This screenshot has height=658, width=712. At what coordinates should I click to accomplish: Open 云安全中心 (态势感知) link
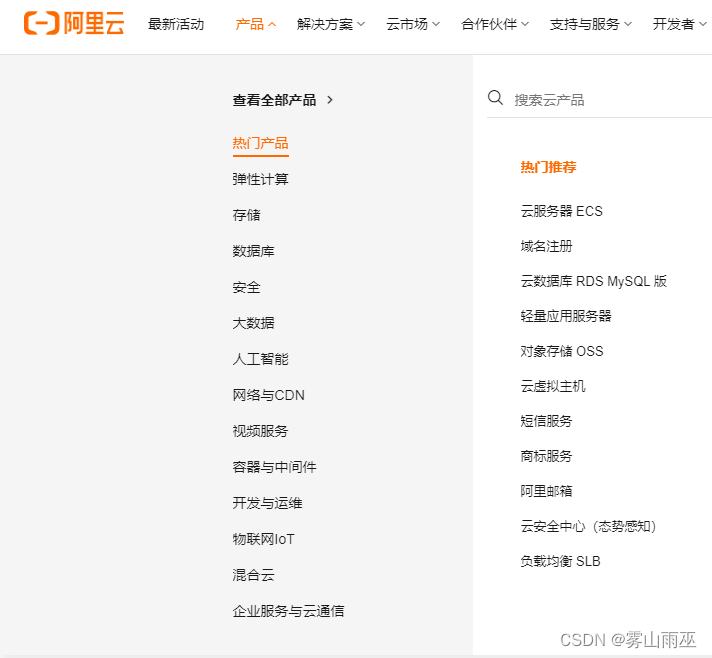click(x=588, y=526)
